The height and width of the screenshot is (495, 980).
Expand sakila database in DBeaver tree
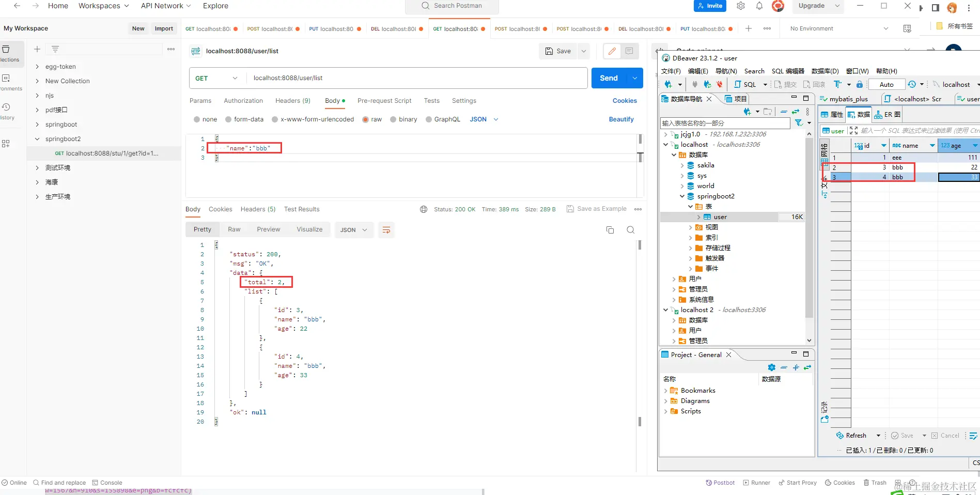click(x=682, y=165)
